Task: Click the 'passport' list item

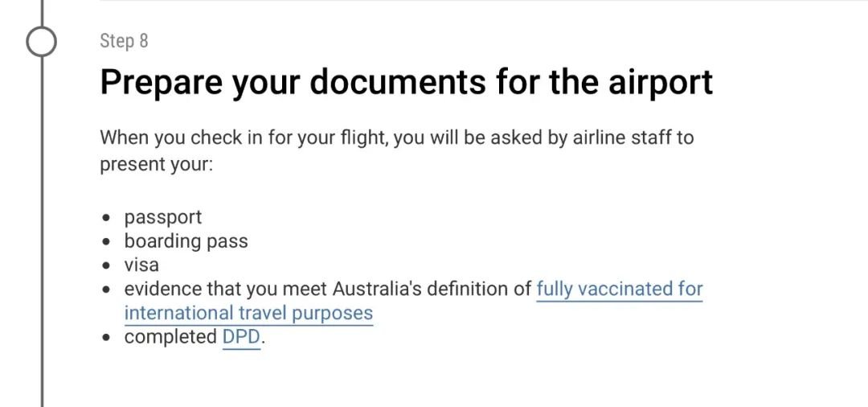Action: pos(162,217)
